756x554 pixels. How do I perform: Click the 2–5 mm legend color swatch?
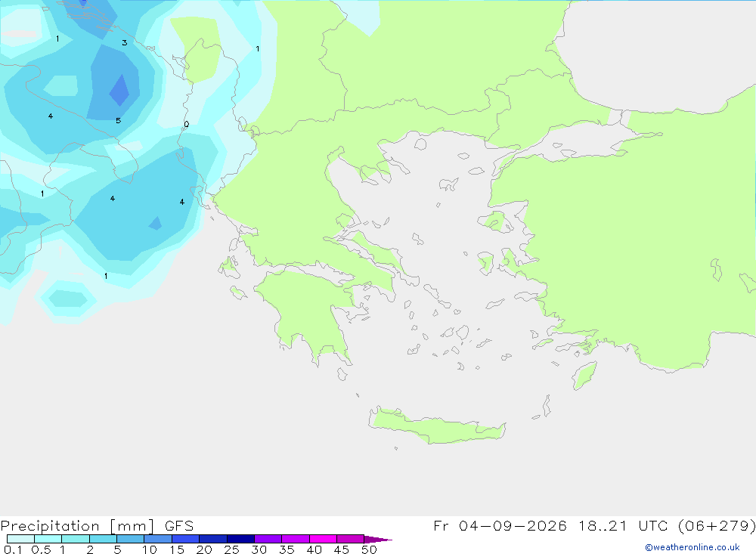[x=103, y=539]
